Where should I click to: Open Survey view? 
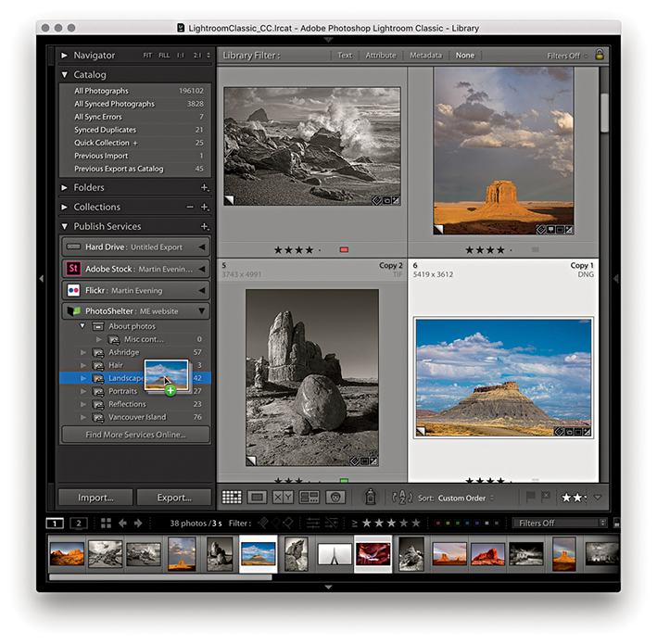coord(310,498)
